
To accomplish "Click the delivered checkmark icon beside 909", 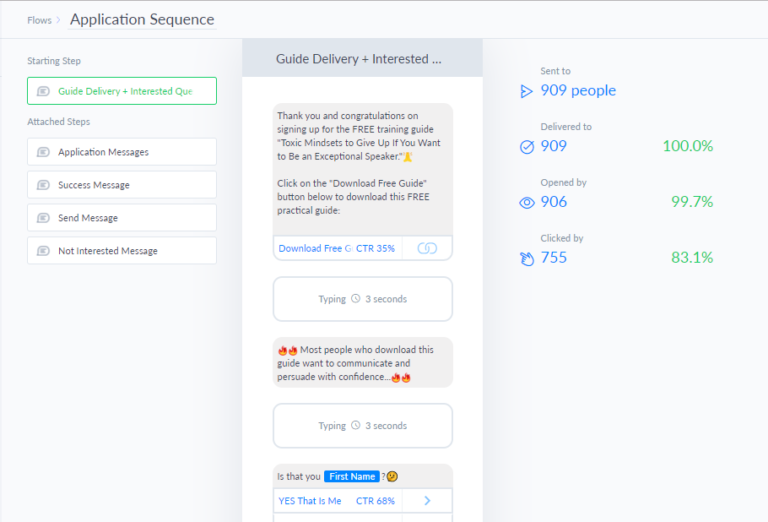I will tap(527, 147).
